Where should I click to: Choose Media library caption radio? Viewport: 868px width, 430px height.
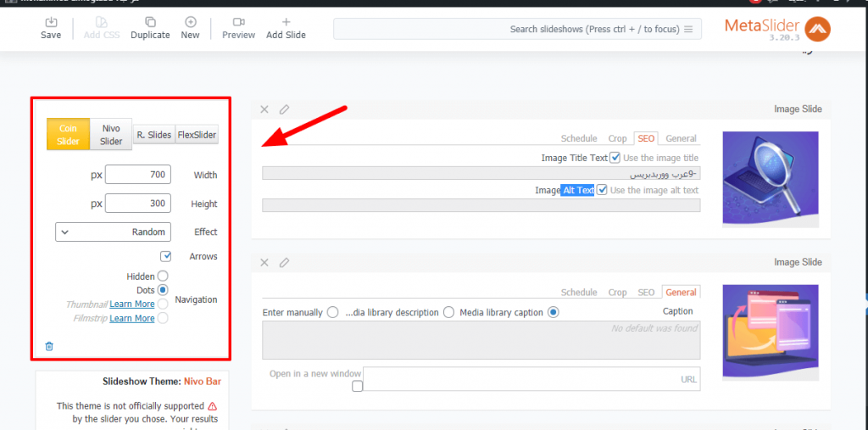click(554, 312)
